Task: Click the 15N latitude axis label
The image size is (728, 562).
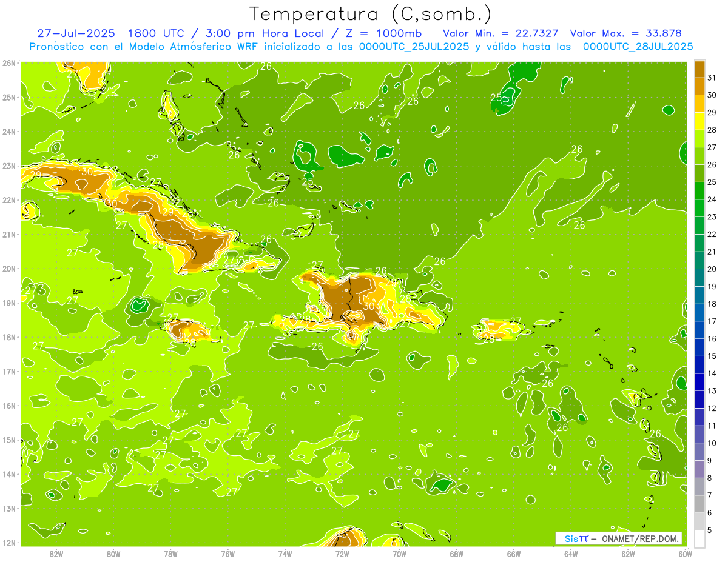Action: point(9,440)
